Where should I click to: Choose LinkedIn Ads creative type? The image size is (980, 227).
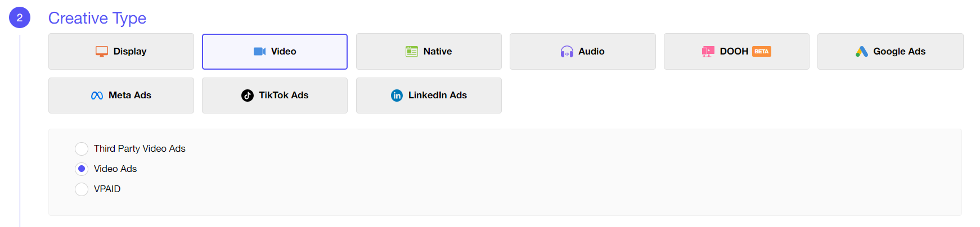(429, 96)
